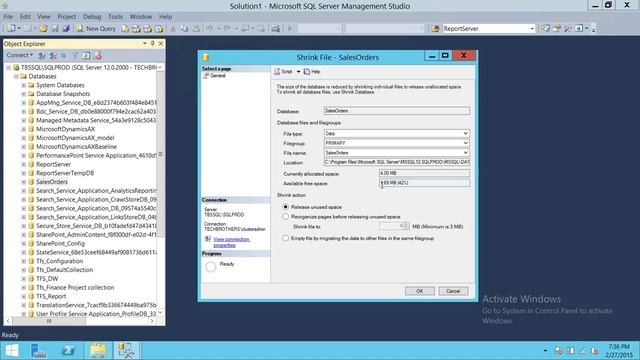Collapse the Databases folder node
640x360 pixels.
(x=16, y=76)
